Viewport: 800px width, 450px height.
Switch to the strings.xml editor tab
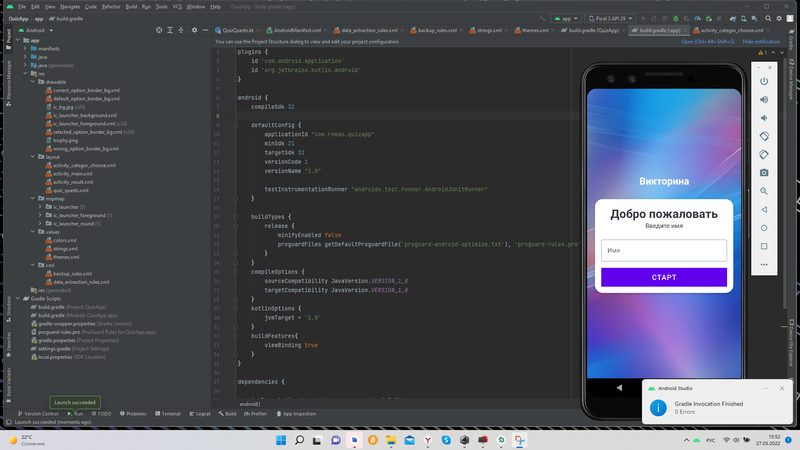pyautogui.click(x=488, y=31)
